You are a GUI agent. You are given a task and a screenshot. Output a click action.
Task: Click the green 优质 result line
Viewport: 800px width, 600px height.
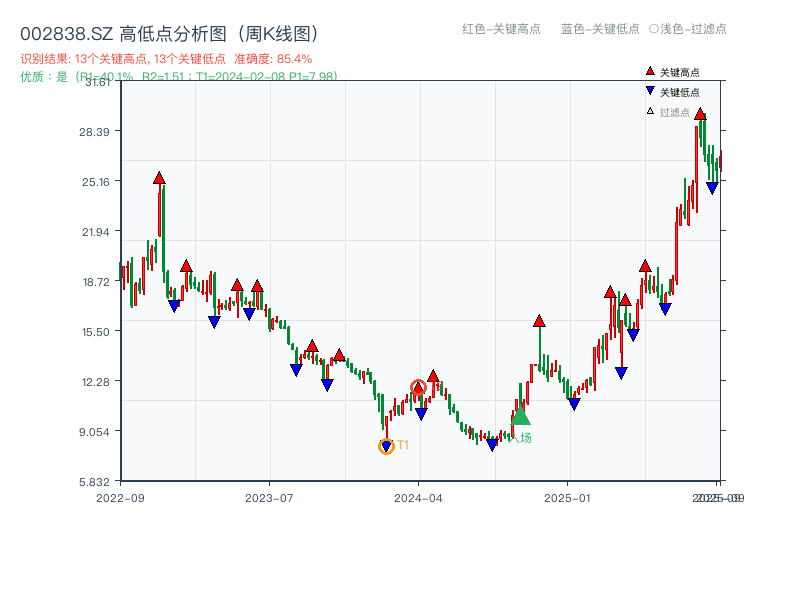click(x=179, y=77)
